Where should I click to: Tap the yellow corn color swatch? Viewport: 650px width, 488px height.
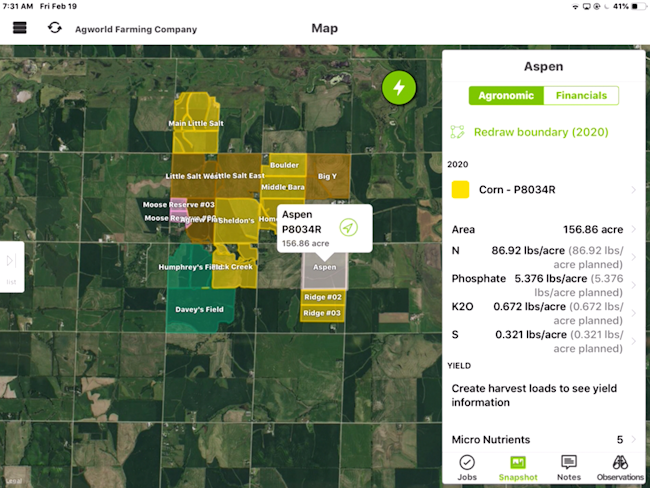461,189
